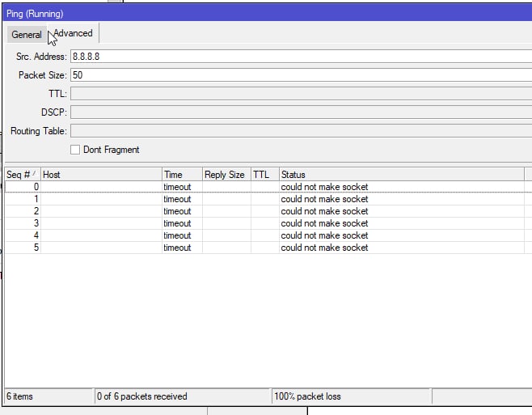Image resolution: width=532 pixels, height=415 pixels.
Task: Click '100% packet loss' status
Action: click(x=307, y=396)
